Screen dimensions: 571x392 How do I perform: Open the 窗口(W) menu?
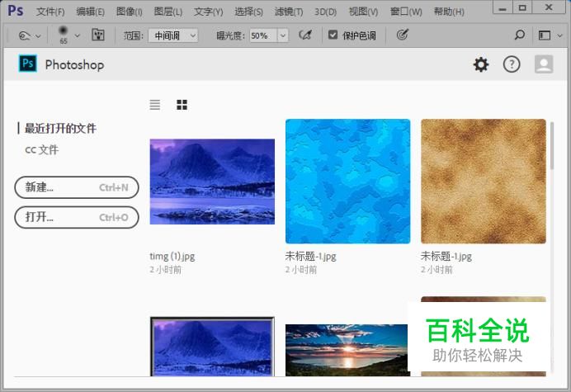tap(406, 12)
